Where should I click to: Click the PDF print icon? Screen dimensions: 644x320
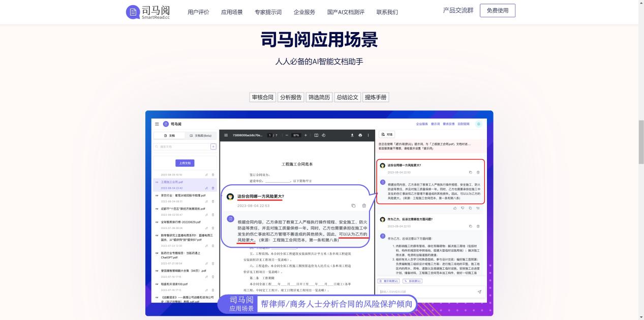(x=360, y=135)
